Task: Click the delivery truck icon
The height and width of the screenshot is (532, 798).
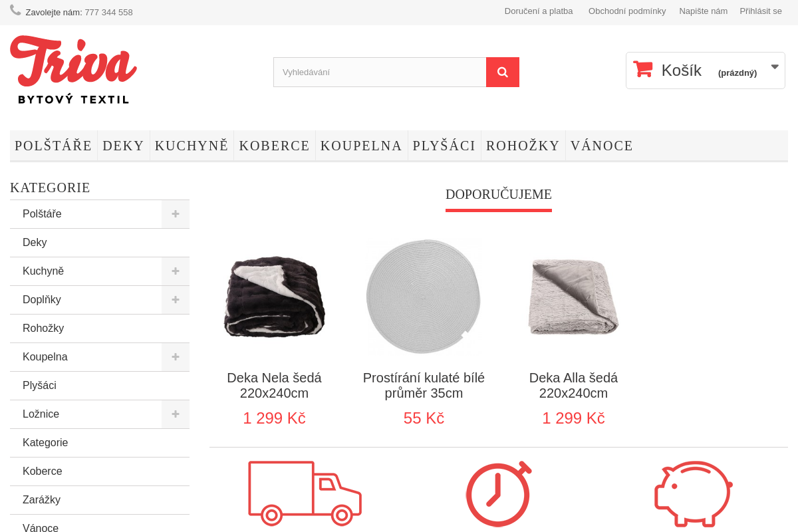Action: tap(305, 493)
